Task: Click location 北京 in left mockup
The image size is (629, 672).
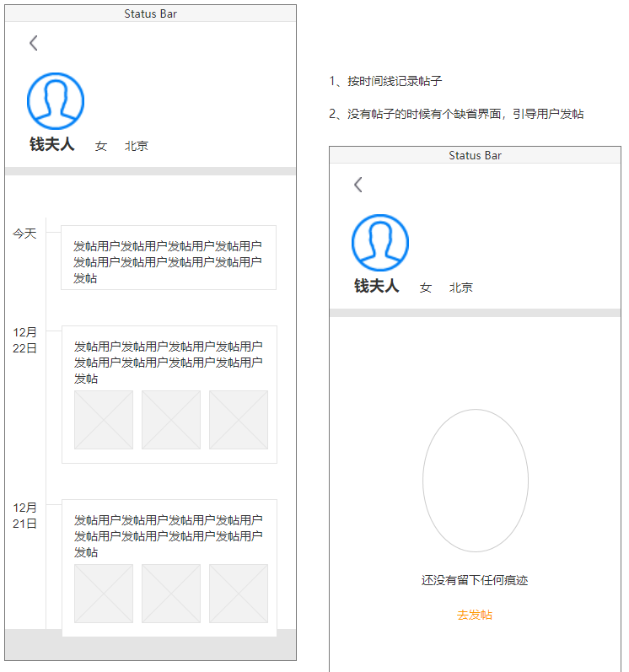Action: [x=137, y=146]
